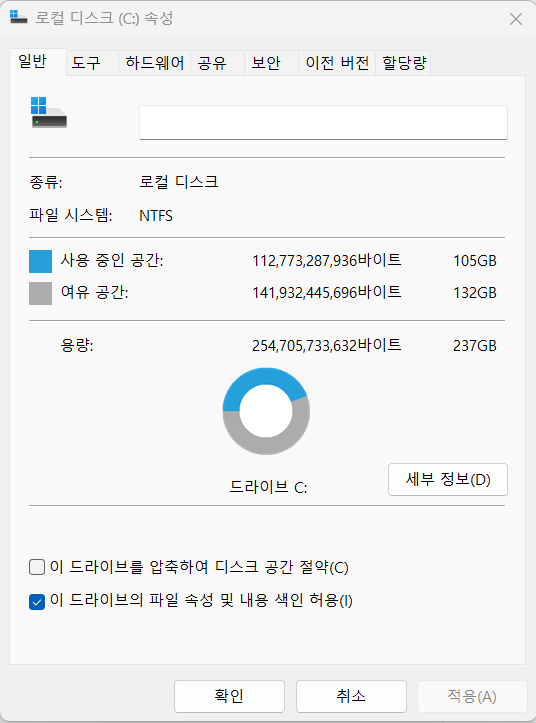This screenshot has height=723, width=536.
Task: Click the drive icon in title bar
Action: pyautogui.click(x=18, y=17)
